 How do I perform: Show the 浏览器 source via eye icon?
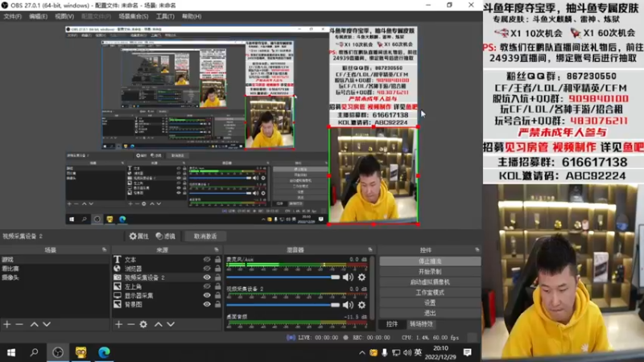[207, 269]
